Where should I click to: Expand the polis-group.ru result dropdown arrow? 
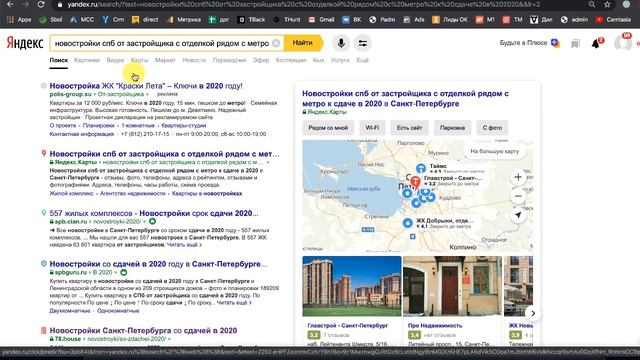click(147, 94)
